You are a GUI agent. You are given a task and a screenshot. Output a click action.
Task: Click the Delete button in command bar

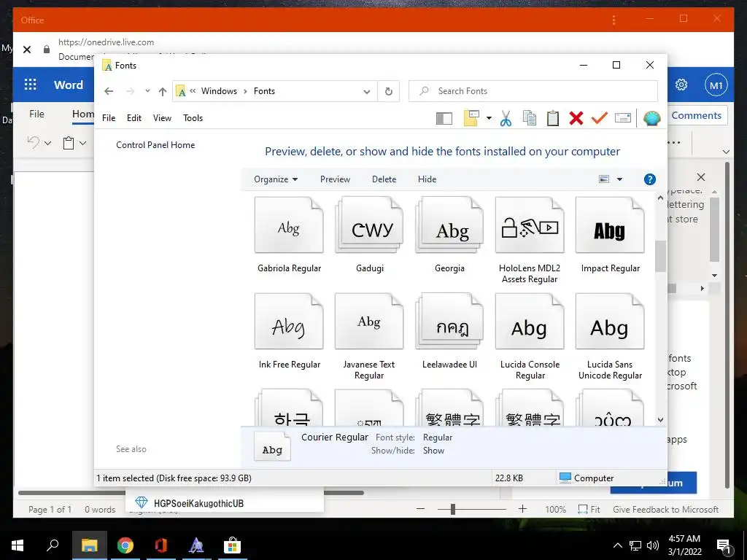click(384, 179)
